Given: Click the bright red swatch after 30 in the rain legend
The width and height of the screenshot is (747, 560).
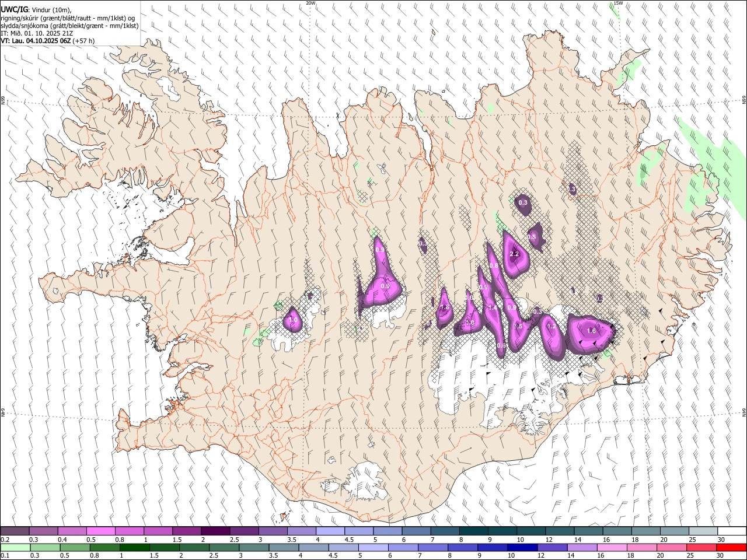Looking at the screenshot, I should [731, 548].
